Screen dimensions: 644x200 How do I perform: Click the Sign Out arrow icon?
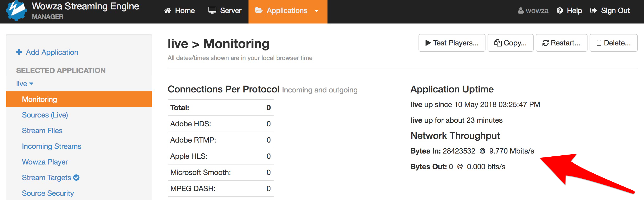pyautogui.click(x=594, y=10)
